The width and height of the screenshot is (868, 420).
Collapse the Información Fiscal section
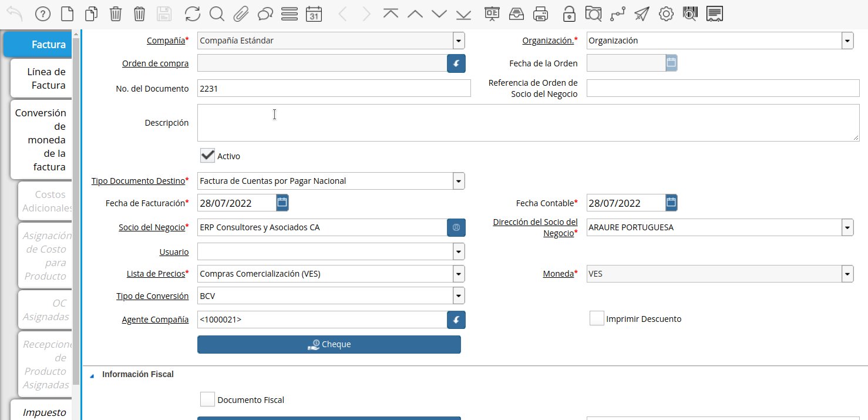click(92, 375)
